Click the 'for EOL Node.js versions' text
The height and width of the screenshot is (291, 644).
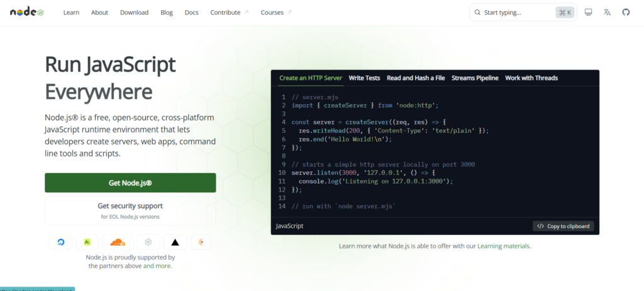(130, 217)
